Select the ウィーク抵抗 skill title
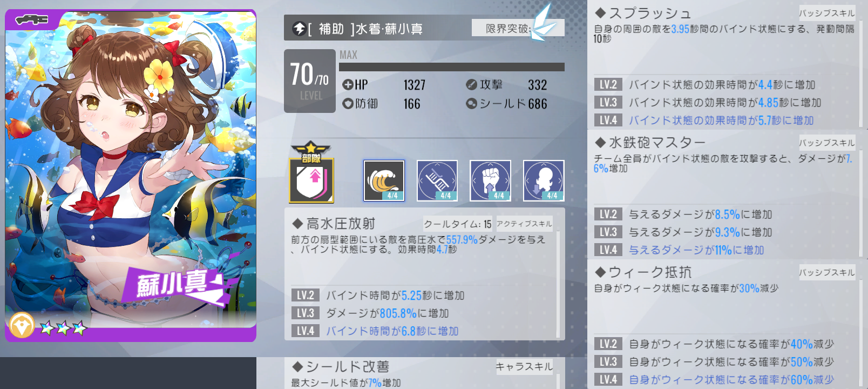Image resolution: width=868 pixels, height=389 pixels. 643,272
